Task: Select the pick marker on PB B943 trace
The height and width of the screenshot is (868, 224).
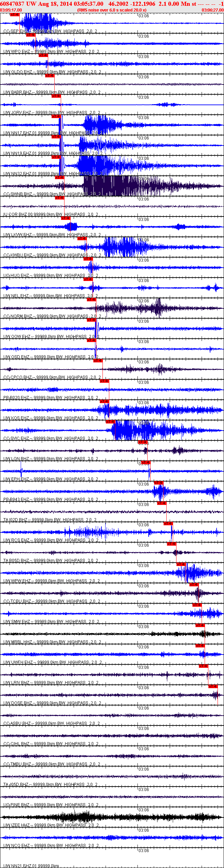Action: (x=158, y=483)
